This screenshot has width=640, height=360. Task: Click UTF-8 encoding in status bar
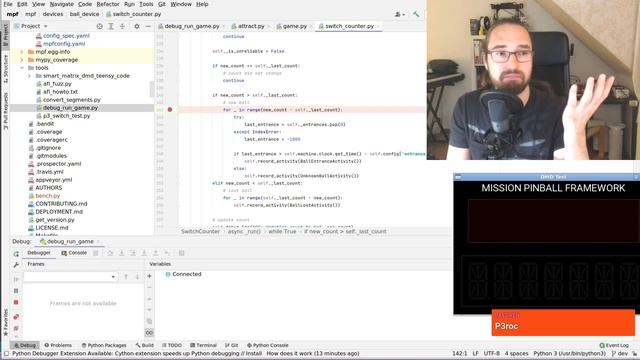(x=491, y=353)
